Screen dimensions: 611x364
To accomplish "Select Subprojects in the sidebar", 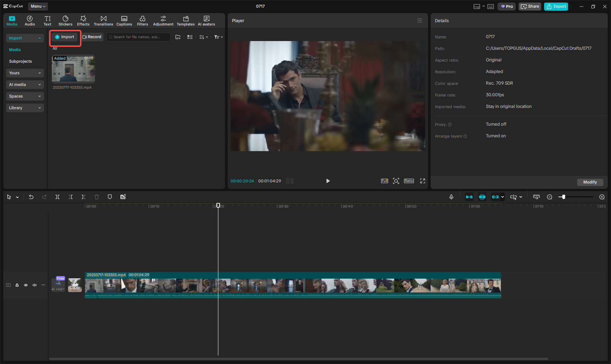I will 20,61.
